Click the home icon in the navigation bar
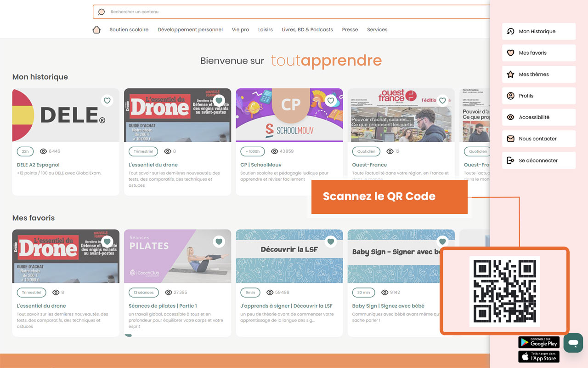This screenshot has width=588, height=368. (x=96, y=29)
